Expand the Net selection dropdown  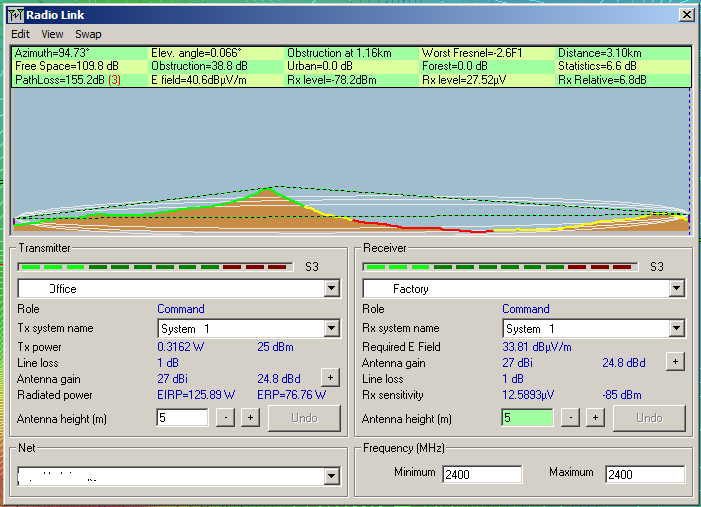coord(332,477)
